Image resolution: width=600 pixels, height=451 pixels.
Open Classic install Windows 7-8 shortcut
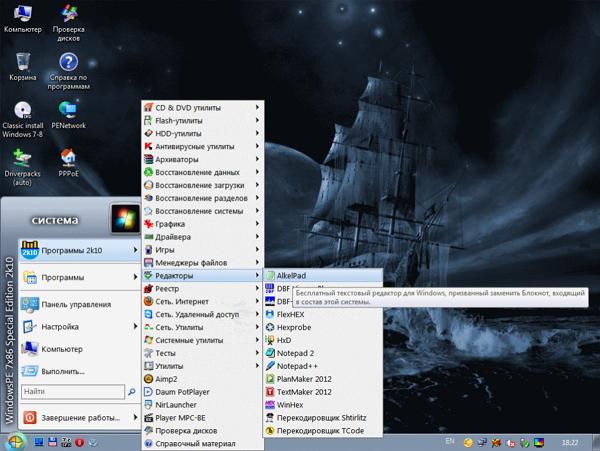tap(22, 111)
